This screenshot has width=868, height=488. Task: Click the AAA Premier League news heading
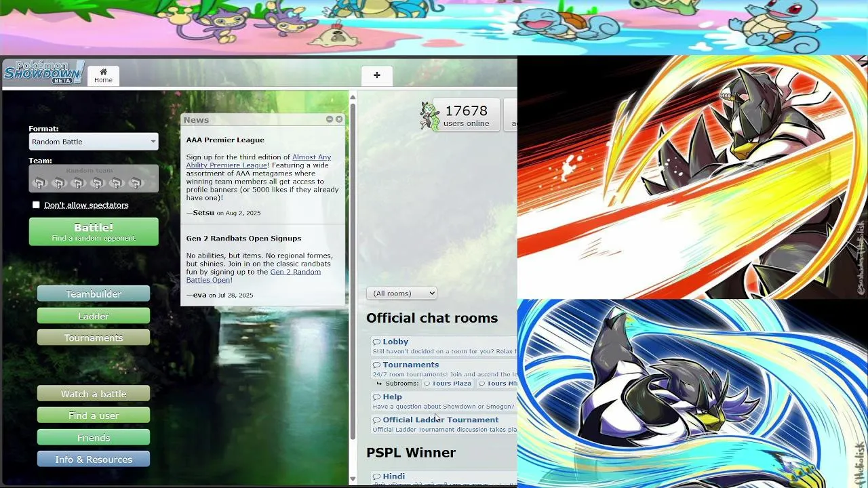225,140
